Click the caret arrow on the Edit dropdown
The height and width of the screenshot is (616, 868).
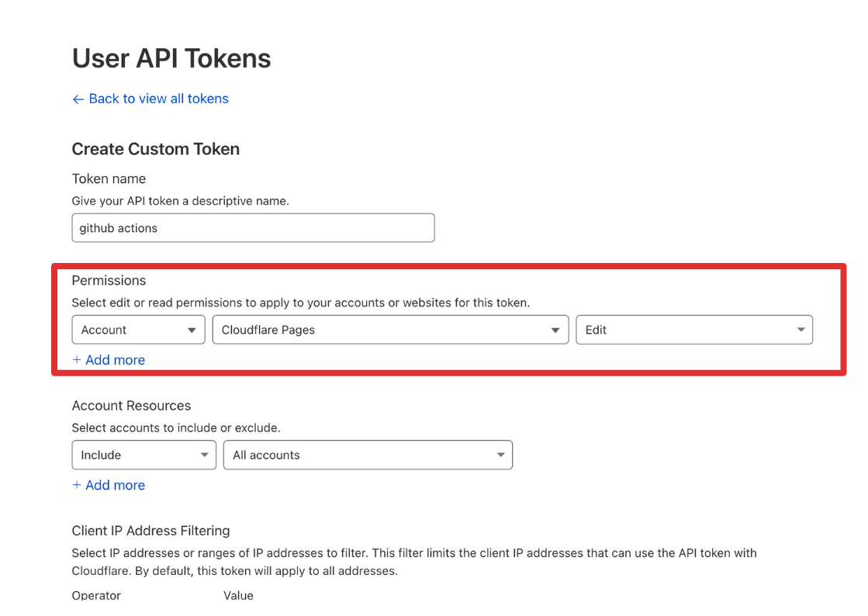click(801, 330)
